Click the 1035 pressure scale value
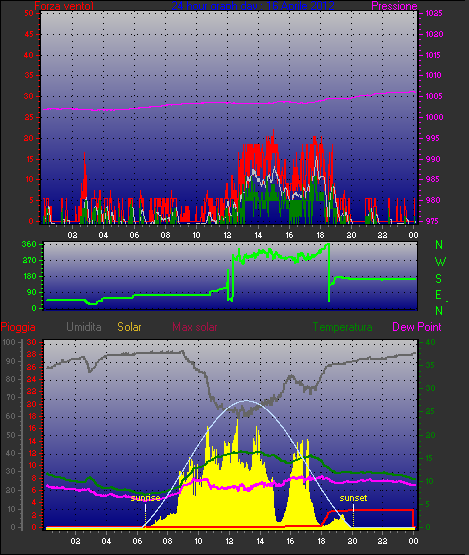469x555 pixels. click(x=434, y=13)
